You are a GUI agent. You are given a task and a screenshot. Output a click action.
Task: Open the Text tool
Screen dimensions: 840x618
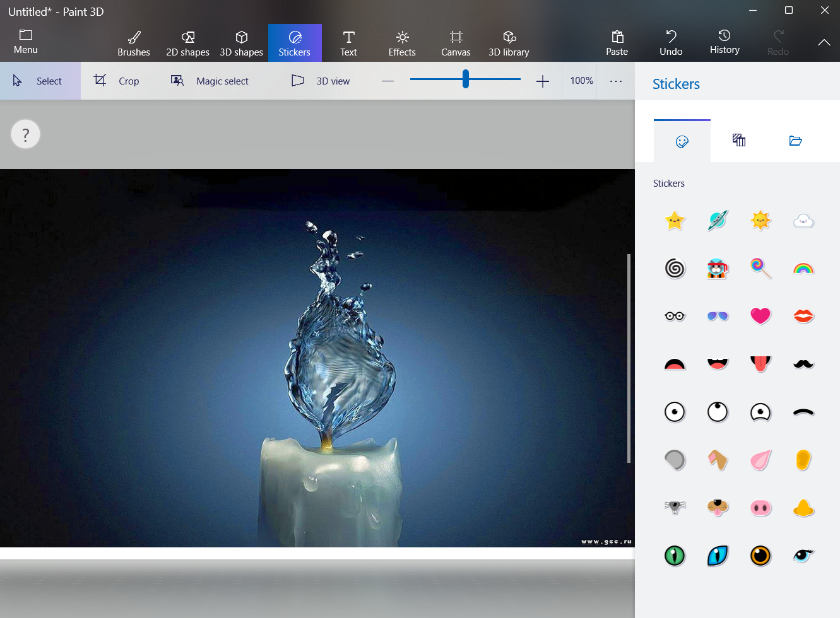point(348,42)
